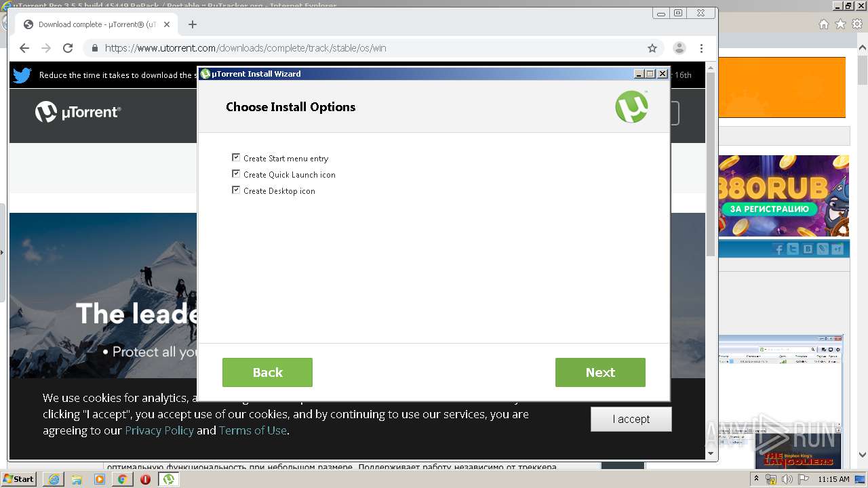Click Next in the install wizard
The width and height of the screenshot is (868, 488).
[600, 373]
